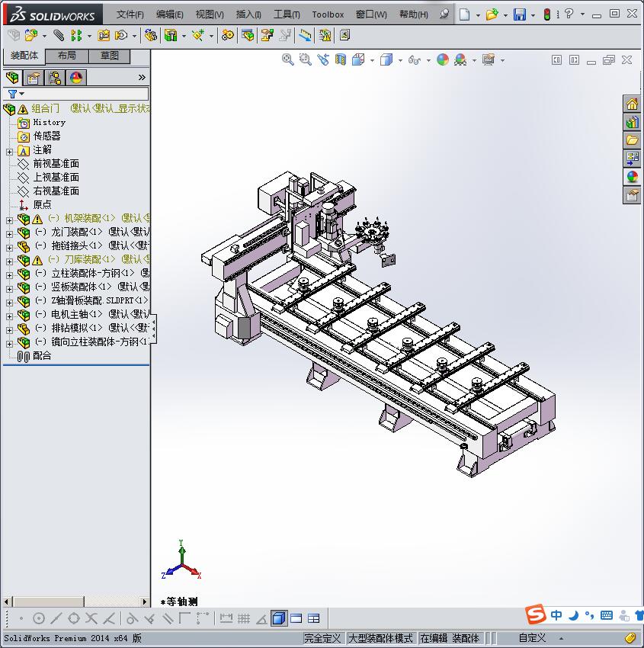Viewport: 644px width, 648px height.
Task: Click the Exploded View icon
Action: pyautogui.click(x=268, y=36)
